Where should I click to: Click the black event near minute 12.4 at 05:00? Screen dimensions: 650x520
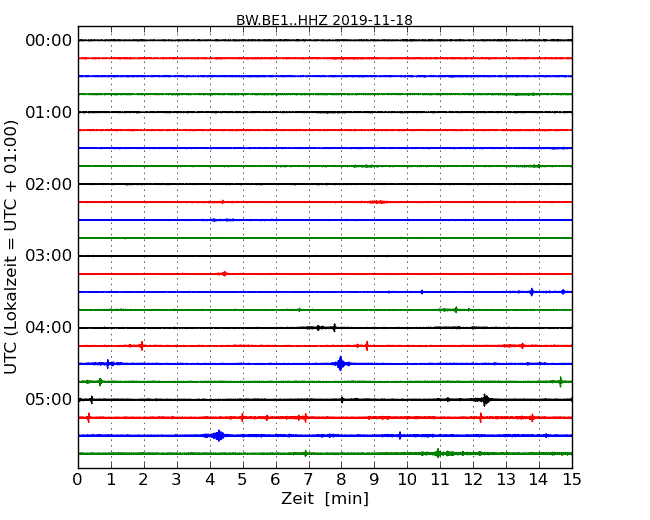[485, 400]
